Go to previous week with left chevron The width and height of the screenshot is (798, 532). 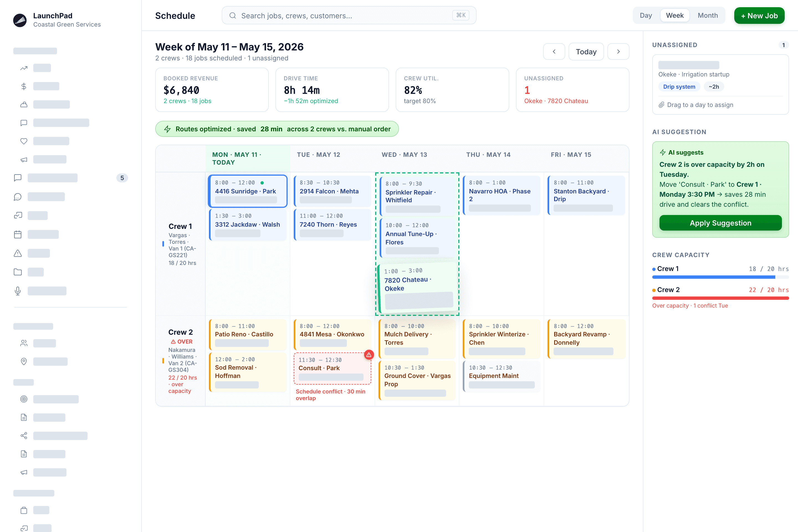(x=554, y=52)
